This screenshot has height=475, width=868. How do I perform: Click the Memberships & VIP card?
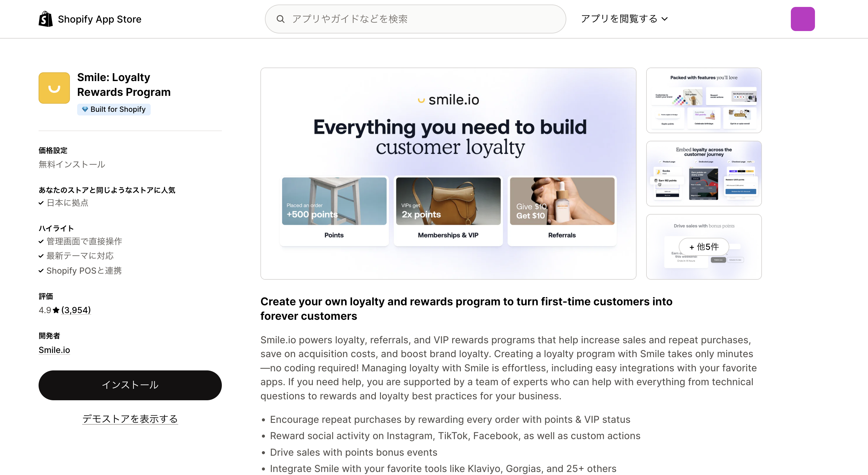click(x=448, y=211)
